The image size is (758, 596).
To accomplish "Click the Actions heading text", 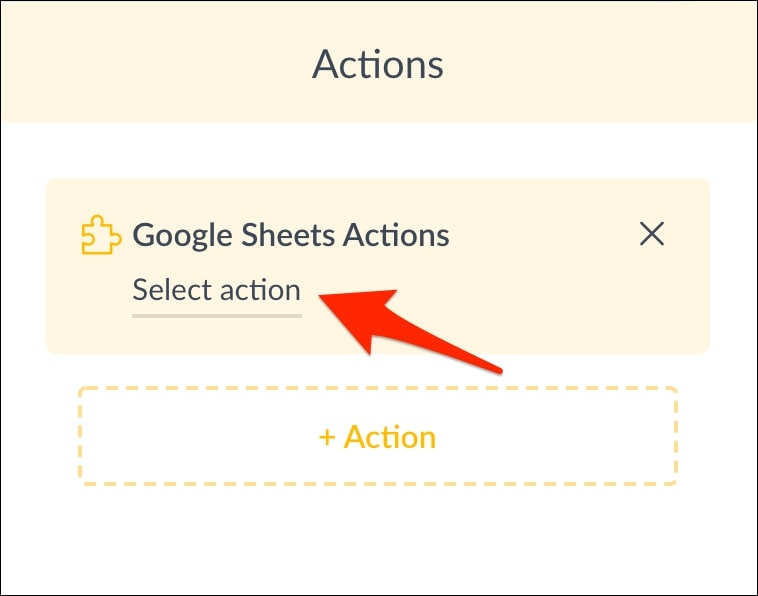I will pyautogui.click(x=378, y=64).
